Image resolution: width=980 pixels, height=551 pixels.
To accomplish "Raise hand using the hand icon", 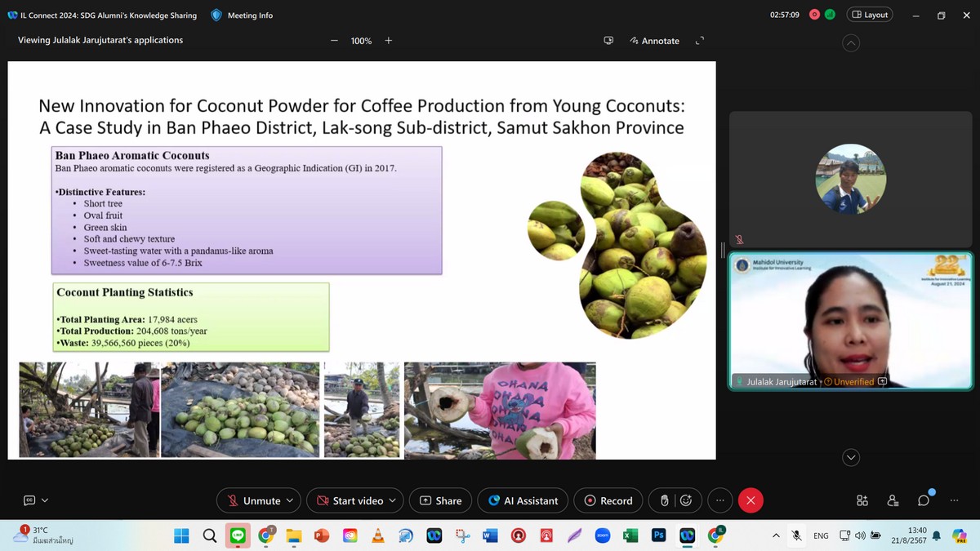I will point(665,500).
